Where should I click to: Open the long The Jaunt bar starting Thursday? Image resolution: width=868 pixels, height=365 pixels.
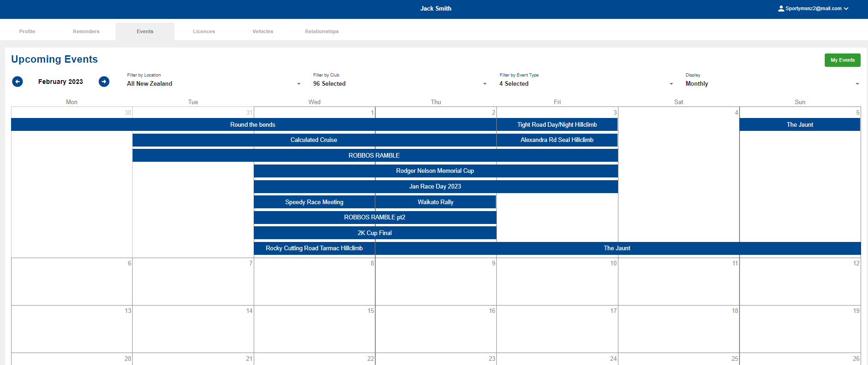618,248
